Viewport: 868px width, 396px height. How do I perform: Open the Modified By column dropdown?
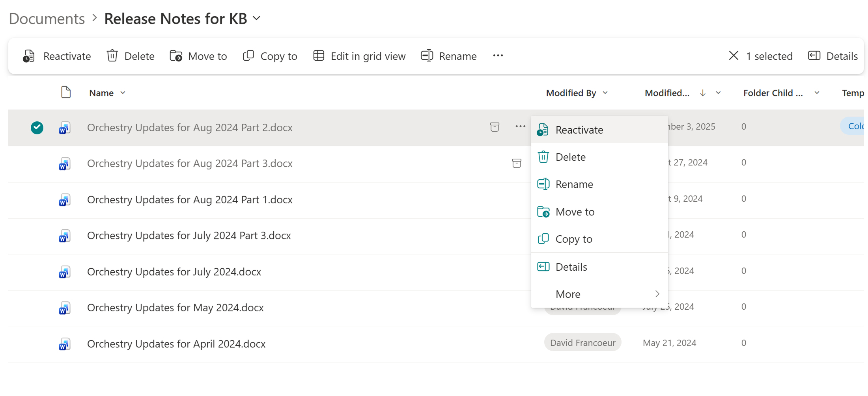(x=606, y=93)
